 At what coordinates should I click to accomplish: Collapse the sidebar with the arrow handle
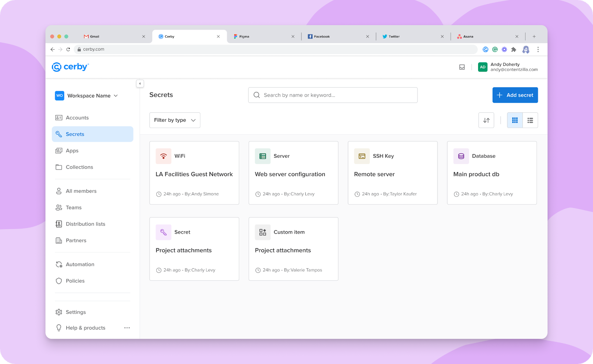click(x=140, y=84)
